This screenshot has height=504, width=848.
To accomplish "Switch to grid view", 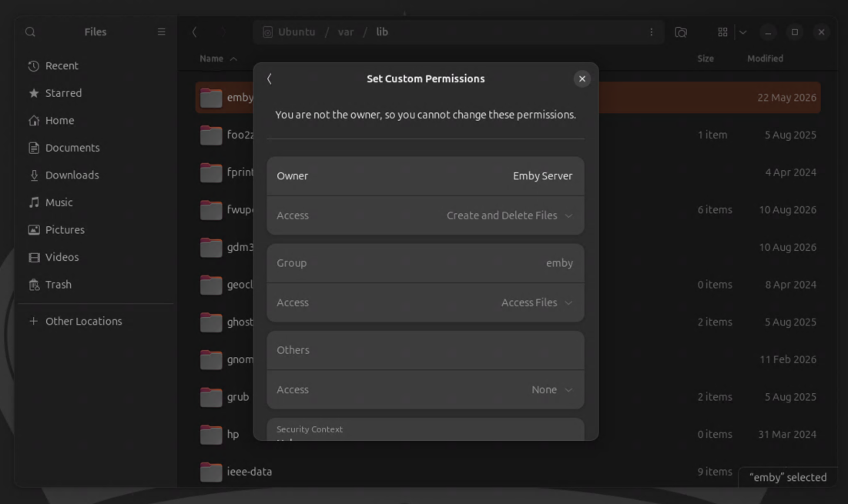I will coord(722,32).
